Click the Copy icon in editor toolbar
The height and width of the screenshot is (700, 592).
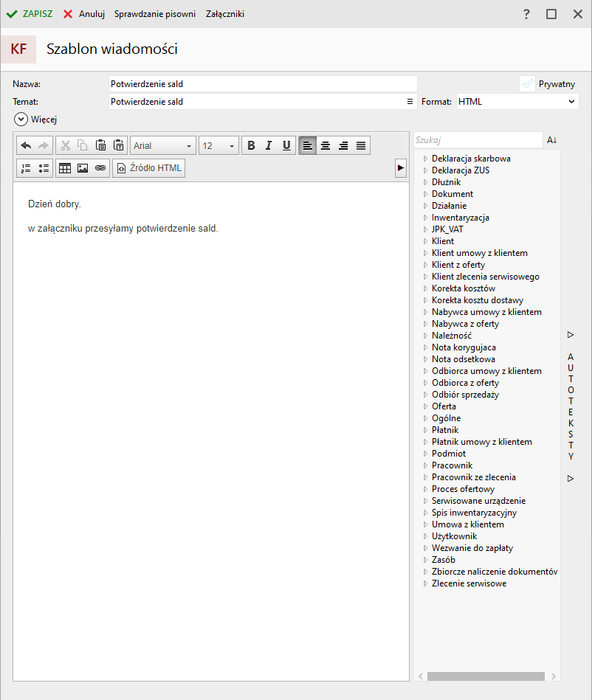coord(83,145)
